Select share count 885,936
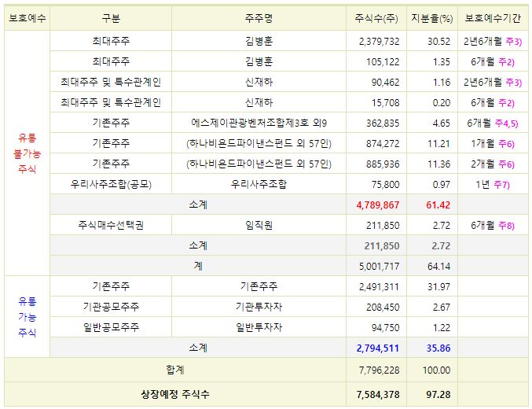This screenshot has height=409, width=532. pyautogui.click(x=383, y=164)
